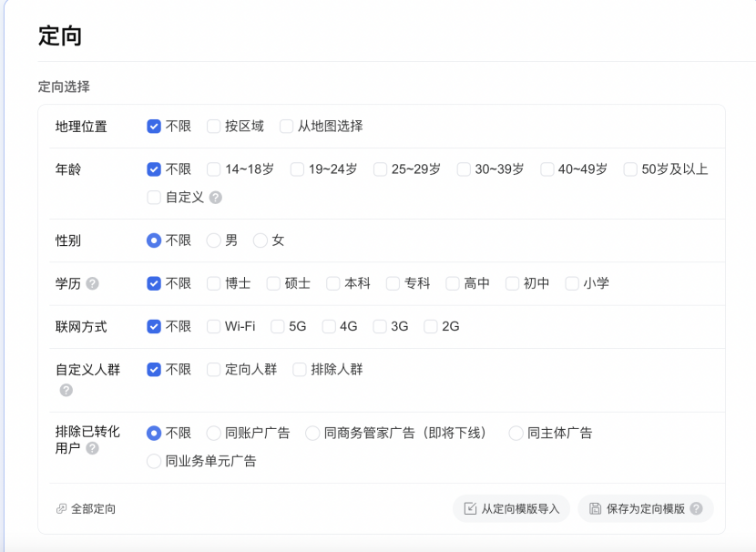The image size is (756, 552).
Task: Select the 同业务单元广告 radio option
Action: click(154, 461)
